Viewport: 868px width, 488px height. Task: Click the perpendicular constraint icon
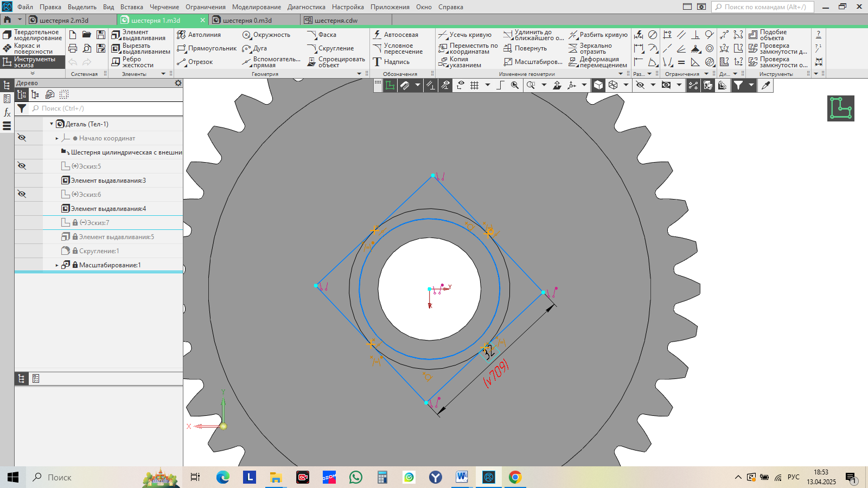click(695, 35)
